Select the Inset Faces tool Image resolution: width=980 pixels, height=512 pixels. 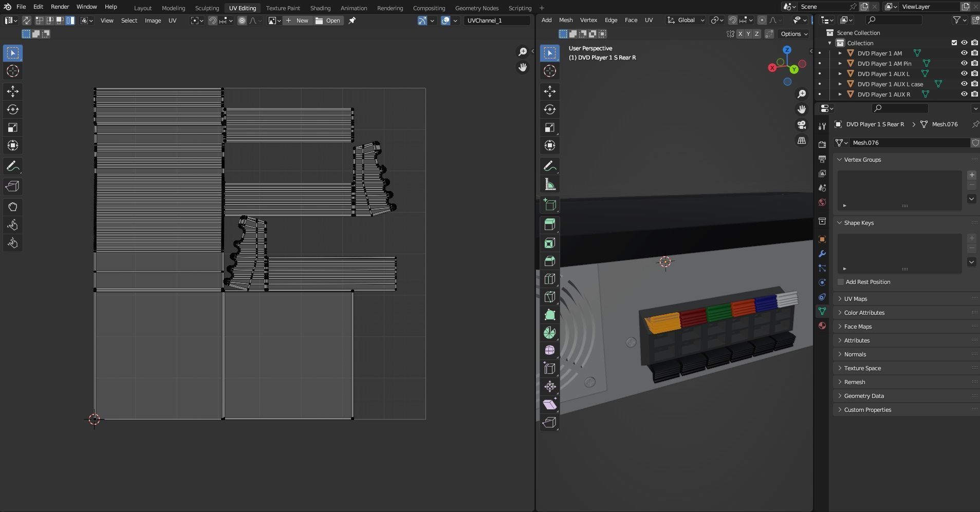click(550, 243)
